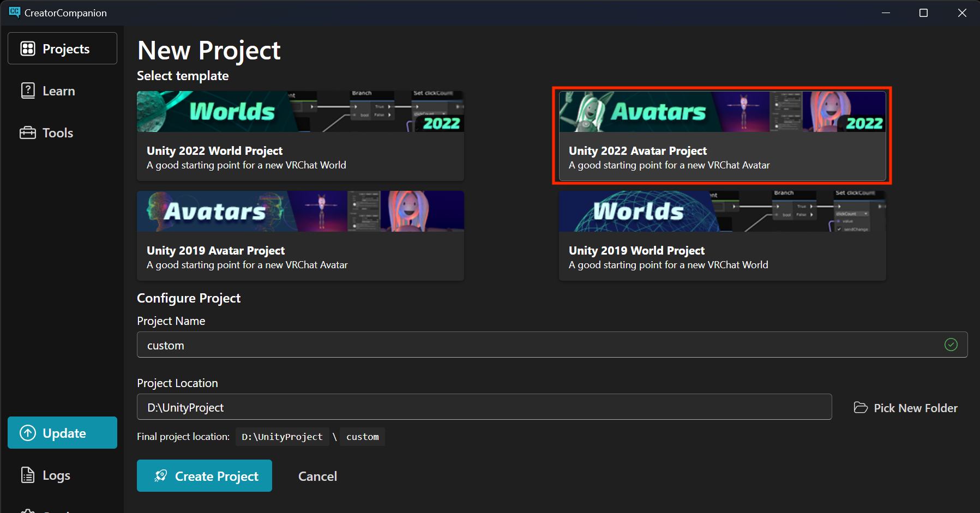The height and width of the screenshot is (513, 980).
Task: Click the Logs document icon
Action: click(28, 475)
